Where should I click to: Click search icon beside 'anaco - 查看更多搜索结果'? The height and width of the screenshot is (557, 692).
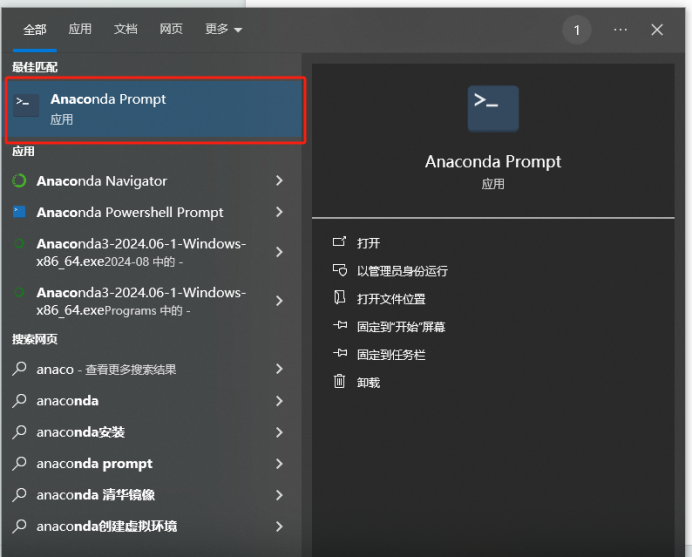tap(19, 369)
